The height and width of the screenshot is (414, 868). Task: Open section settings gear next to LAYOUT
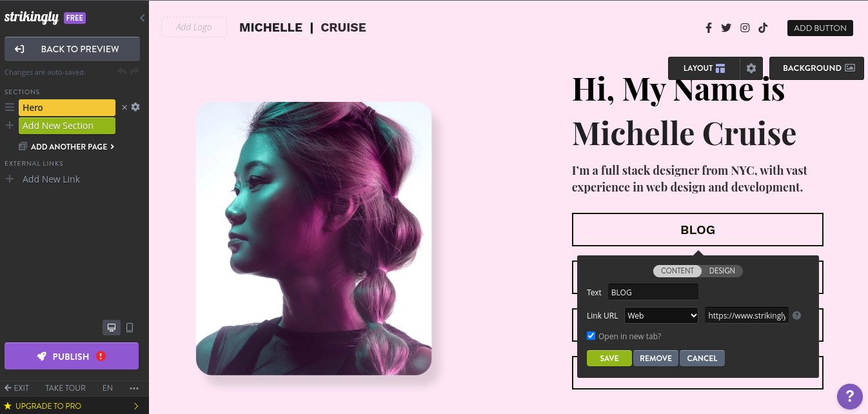(x=751, y=68)
